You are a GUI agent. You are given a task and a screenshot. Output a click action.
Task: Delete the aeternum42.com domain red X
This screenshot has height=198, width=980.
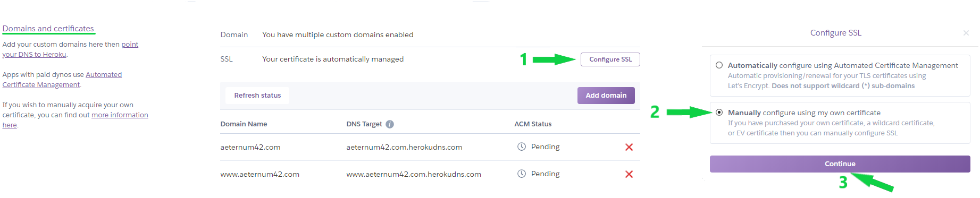629,147
